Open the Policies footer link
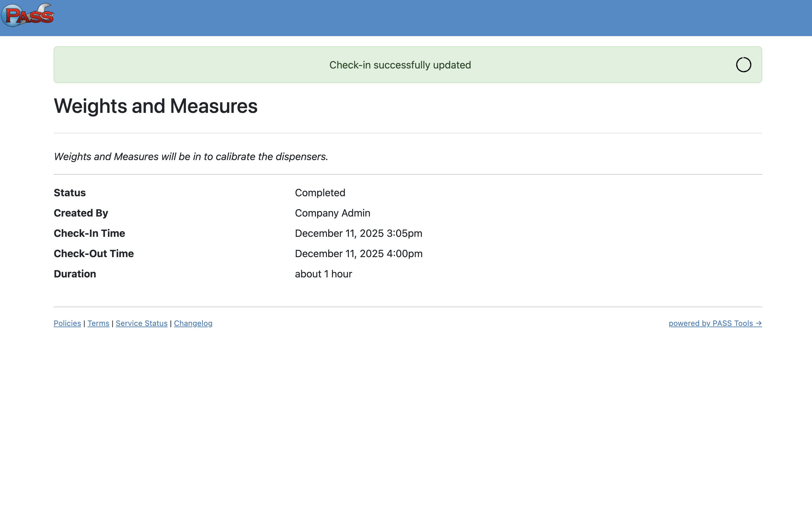The height and width of the screenshot is (506, 812). coord(67,323)
